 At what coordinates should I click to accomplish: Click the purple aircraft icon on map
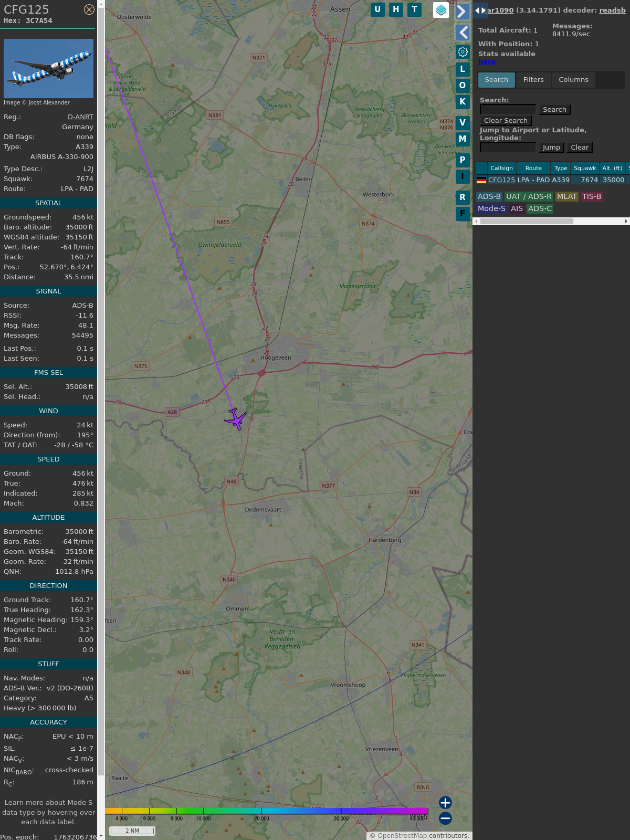pyautogui.click(x=236, y=419)
